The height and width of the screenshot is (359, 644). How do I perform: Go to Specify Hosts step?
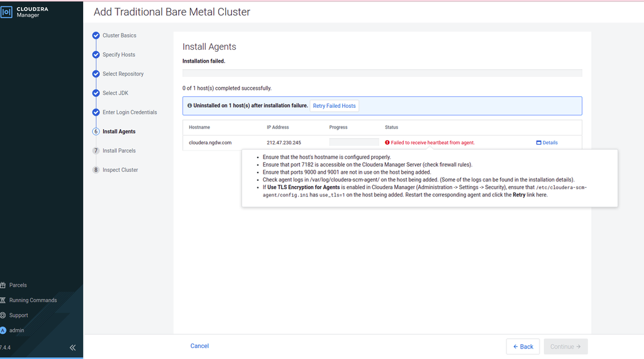(x=119, y=55)
